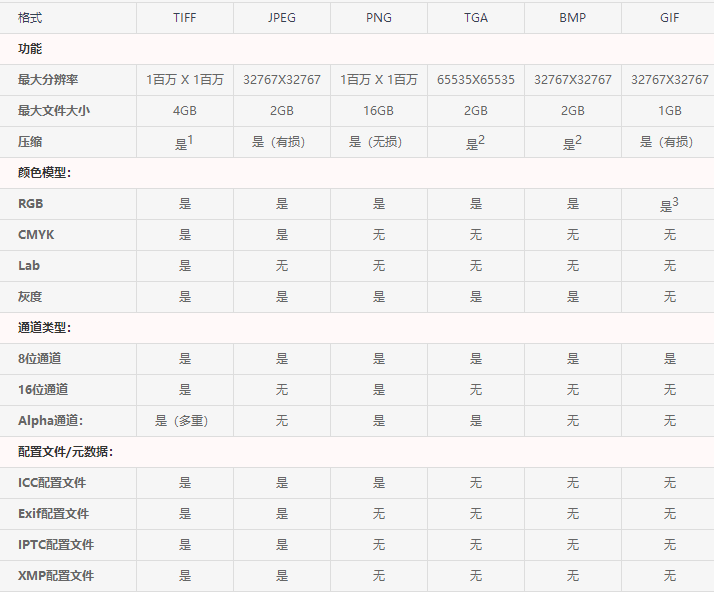This screenshot has height=592, width=714.
Task: Select the 最大分辨率 row label
Action: pos(48,80)
